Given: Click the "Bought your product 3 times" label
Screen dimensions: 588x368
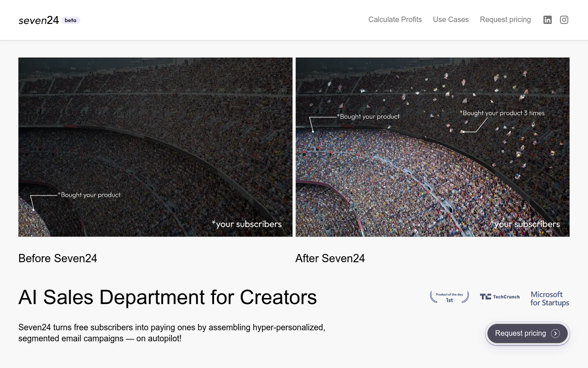Looking at the screenshot, I should [502, 113].
